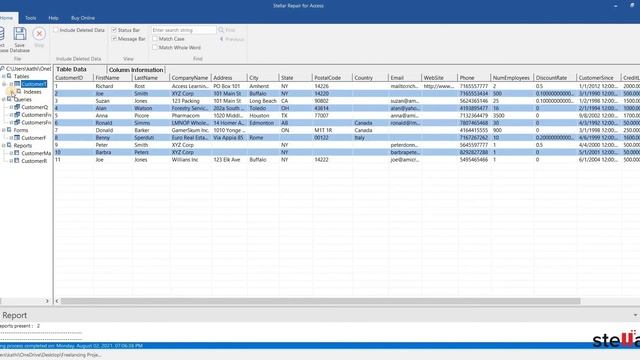This screenshot has width=640, height=360.
Task: Click the red Stop icon in the ribbon
Action: [x=39, y=34]
